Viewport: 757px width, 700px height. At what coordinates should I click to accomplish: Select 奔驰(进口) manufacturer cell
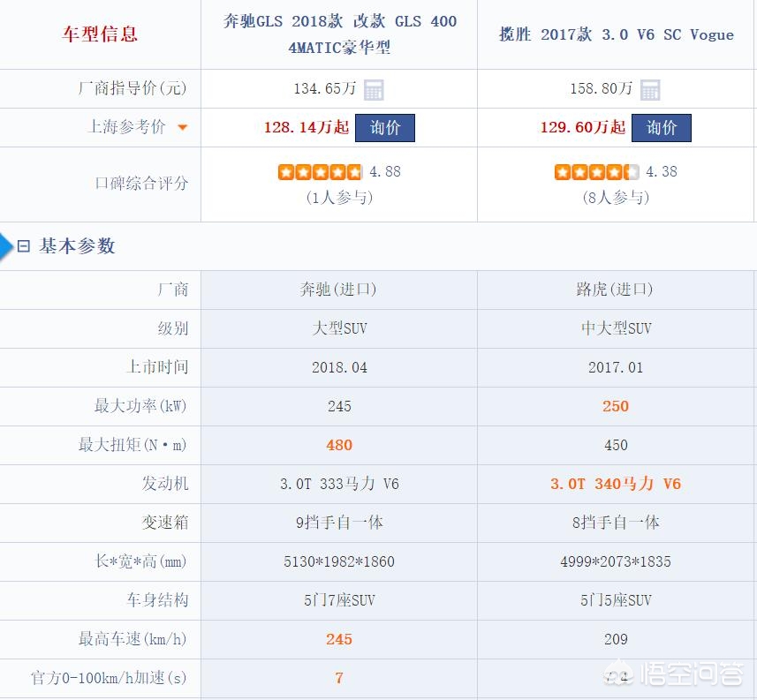[x=338, y=290]
